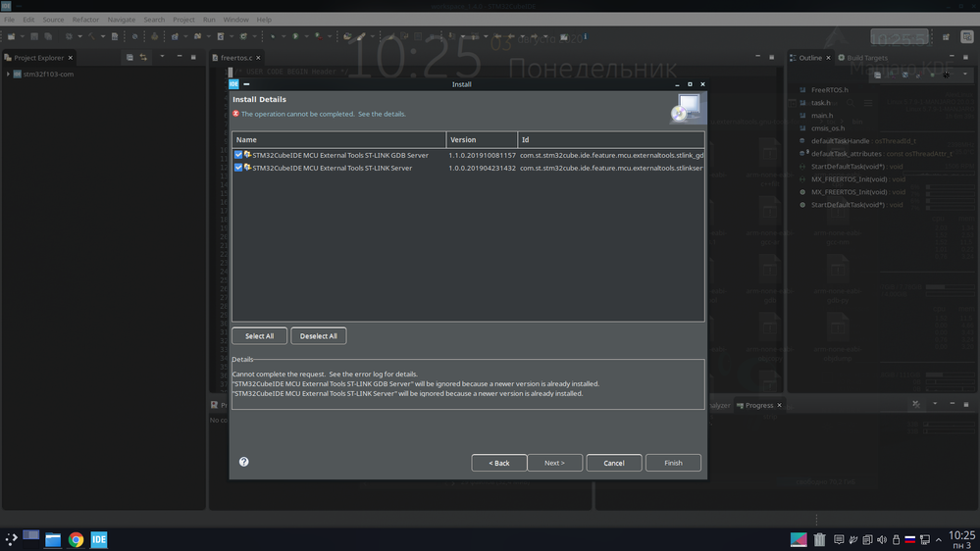Viewport: 980px width, 551px height.
Task: Open Chrome from the taskbar
Action: tap(77, 540)
